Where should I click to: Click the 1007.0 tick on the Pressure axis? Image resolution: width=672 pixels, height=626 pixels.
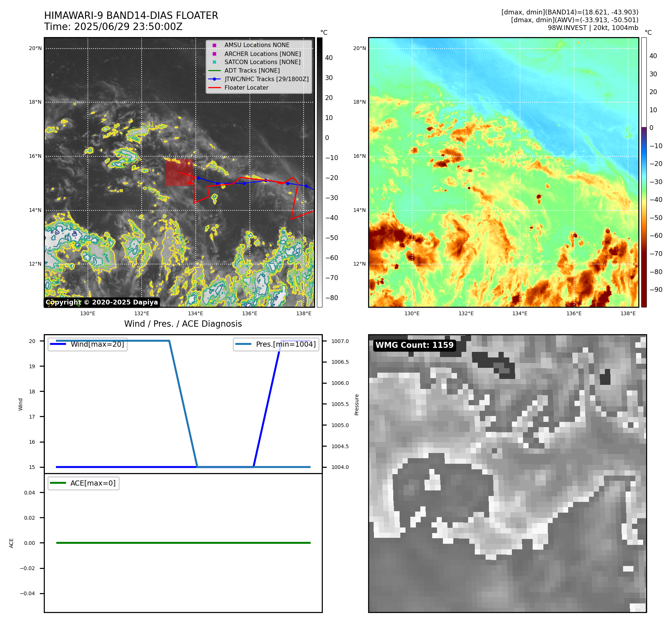point(340,341)
